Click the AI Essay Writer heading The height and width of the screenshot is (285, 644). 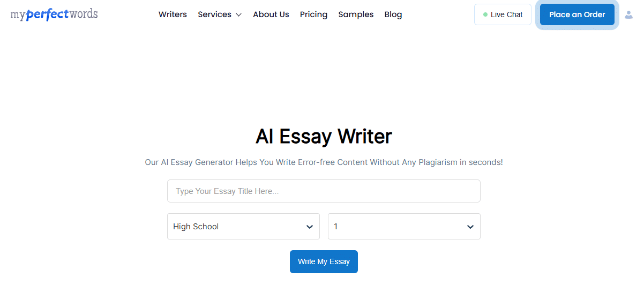[x=324, y=137]
